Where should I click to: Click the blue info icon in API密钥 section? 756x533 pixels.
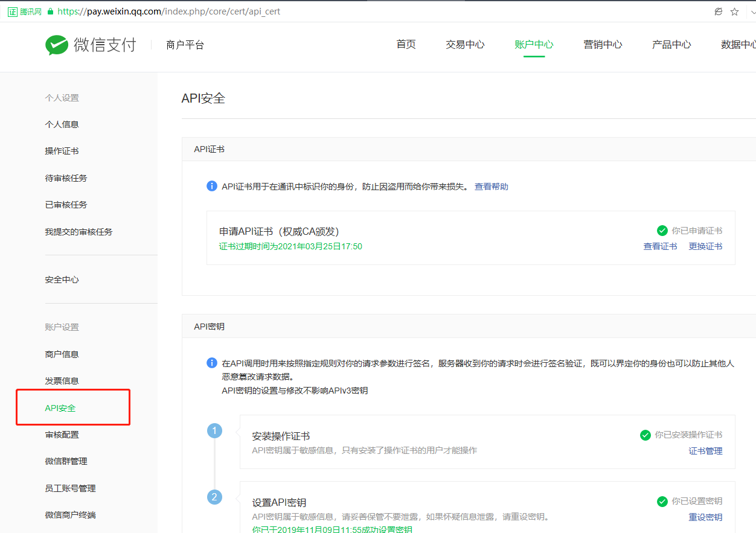211,363
